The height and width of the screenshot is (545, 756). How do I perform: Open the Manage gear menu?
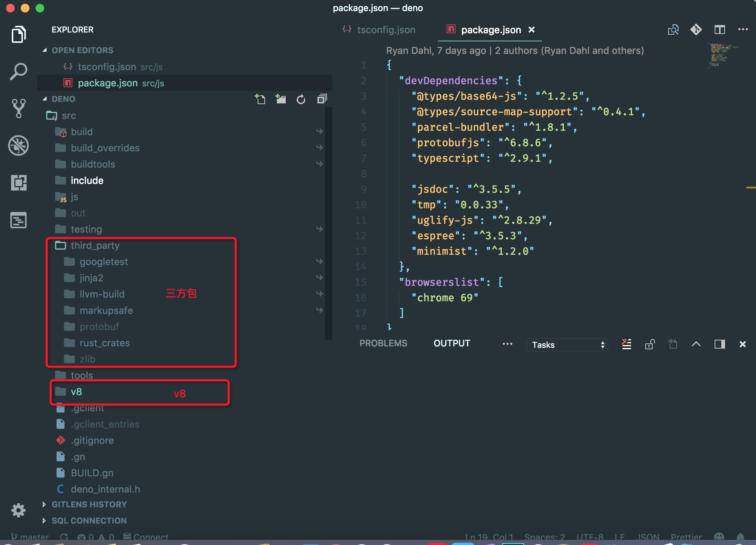(18, 510)
